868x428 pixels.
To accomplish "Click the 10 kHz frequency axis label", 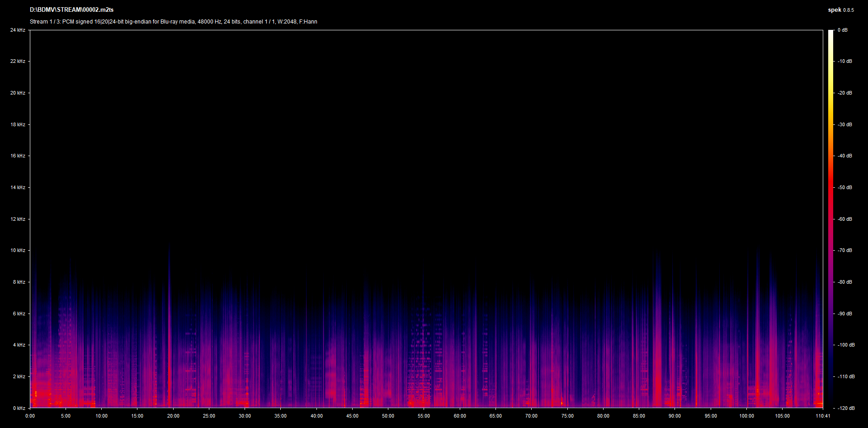I will (x=18, y=250).
